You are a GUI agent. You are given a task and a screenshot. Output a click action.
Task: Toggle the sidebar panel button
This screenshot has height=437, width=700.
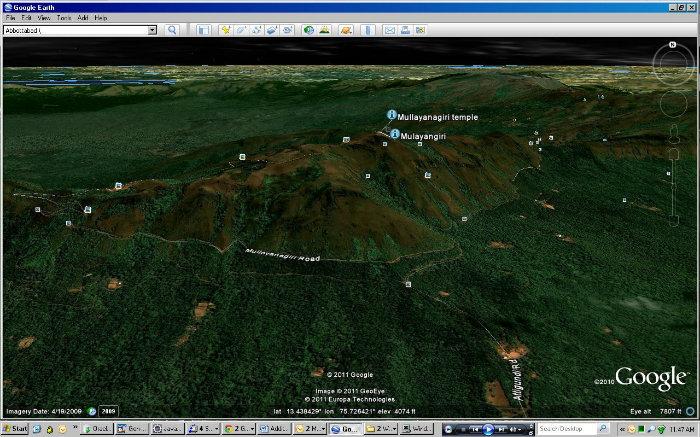[x=203, y=30]
